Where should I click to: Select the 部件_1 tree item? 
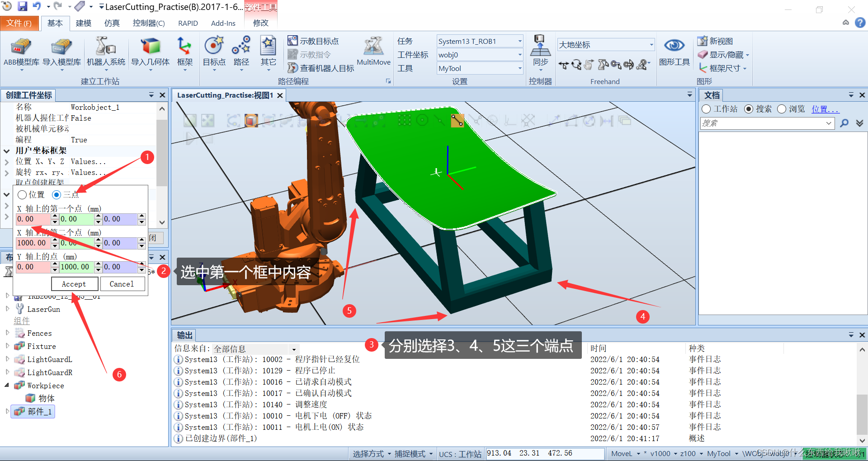coord(33,412)
